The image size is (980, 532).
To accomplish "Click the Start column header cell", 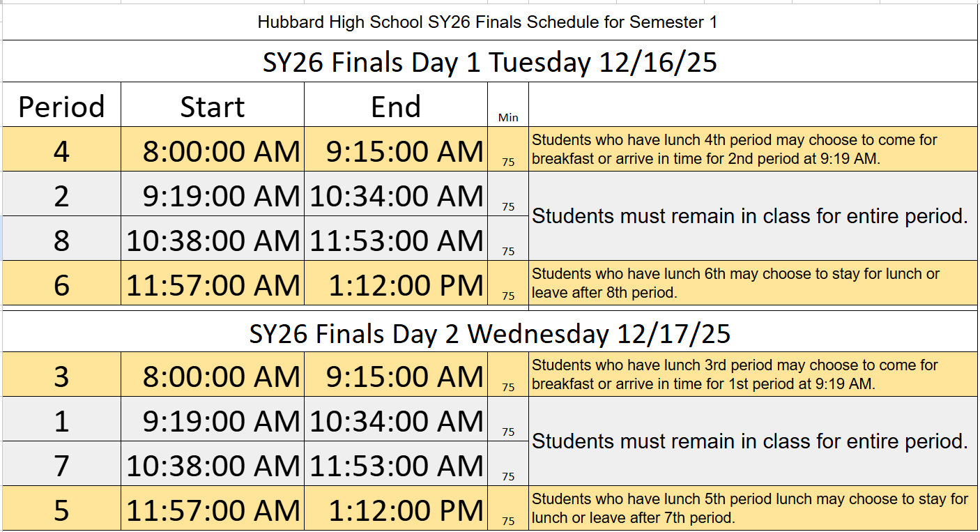I will [x=213, y=107].
